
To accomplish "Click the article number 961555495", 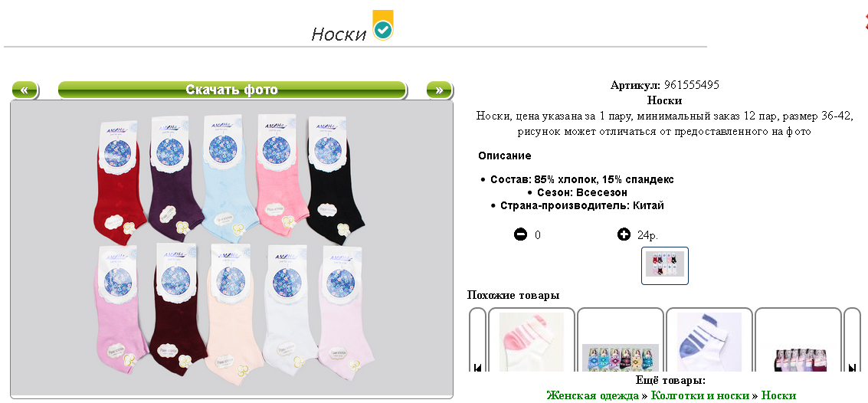I will (x=691, y=85).
